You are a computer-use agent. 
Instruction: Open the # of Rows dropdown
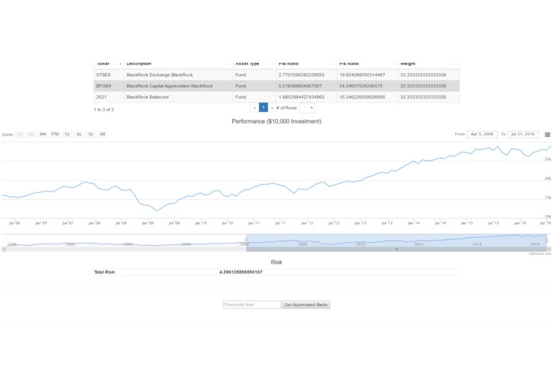point(307,108)
